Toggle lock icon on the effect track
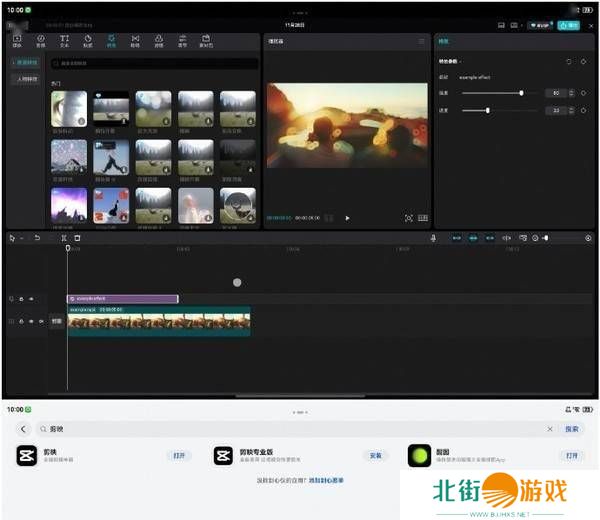The image size is (600, 520). 21,299
